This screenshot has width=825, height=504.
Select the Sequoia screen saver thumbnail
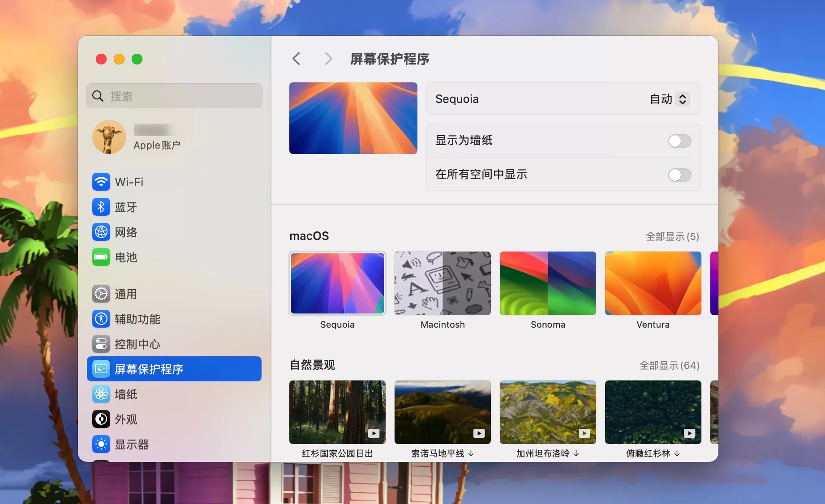pos(337,283)
